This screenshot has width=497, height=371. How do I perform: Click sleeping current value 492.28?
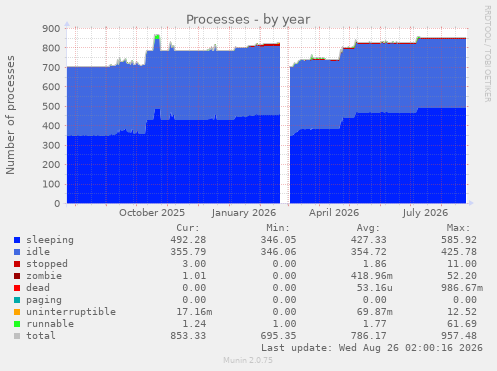[x=188, y=240]
